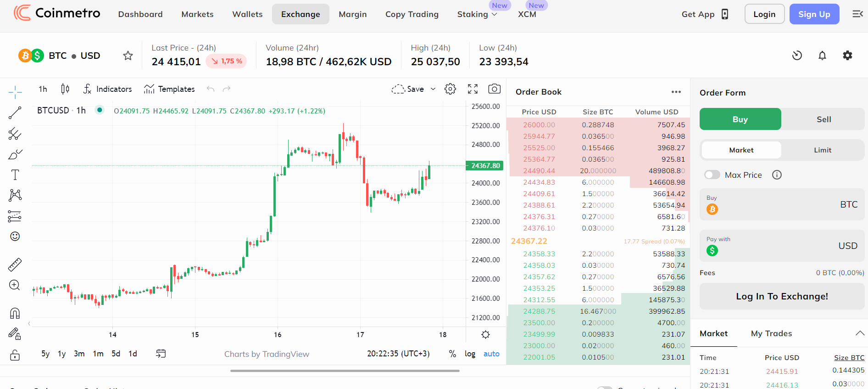
Task: Open the candlestick chart style selector
Action: 65,89
